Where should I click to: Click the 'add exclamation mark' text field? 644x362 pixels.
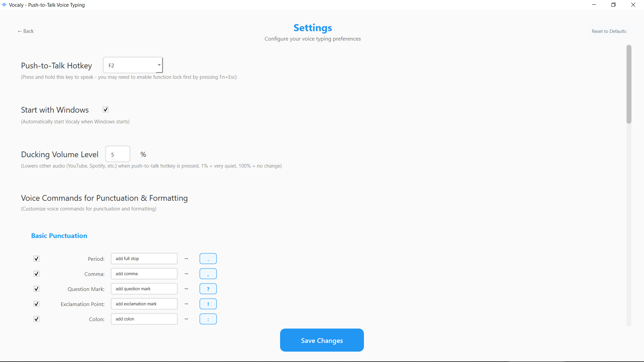(x=144, y=304)
